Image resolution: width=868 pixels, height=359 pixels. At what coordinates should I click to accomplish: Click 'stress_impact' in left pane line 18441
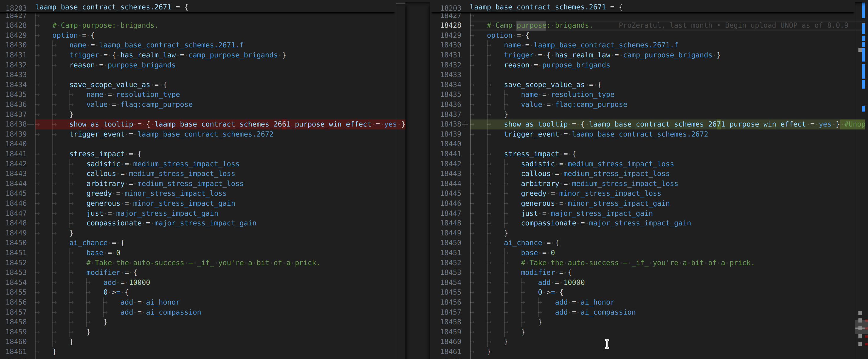pyautogui.click(x=97, y=154)
